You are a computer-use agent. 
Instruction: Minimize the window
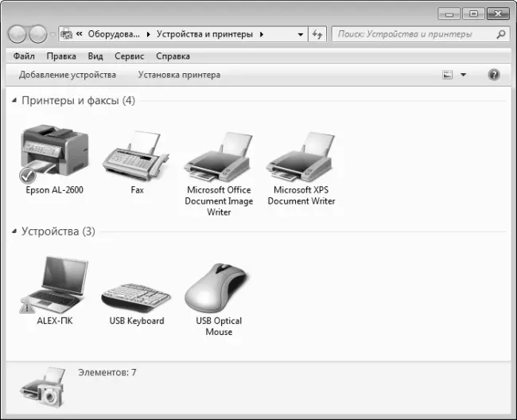tap(449, 14)
